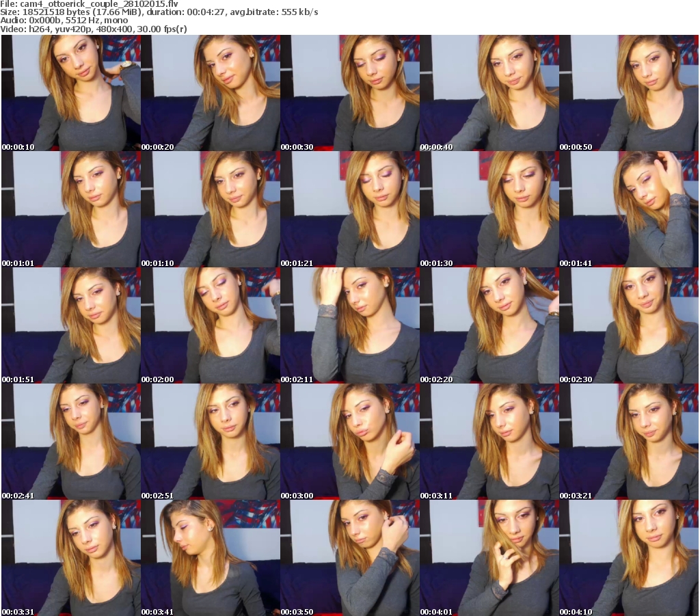Image resolution: width=700 pixels, height=616 pixels.
Task: Select the frame labeled 00:04:01
Action: click(x=489, y=558)
